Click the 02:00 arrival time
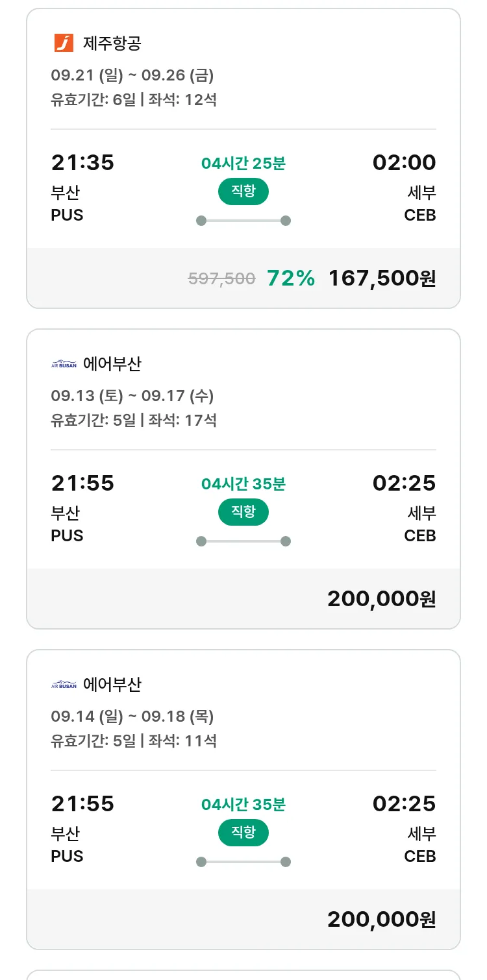 tap(404, 162)
